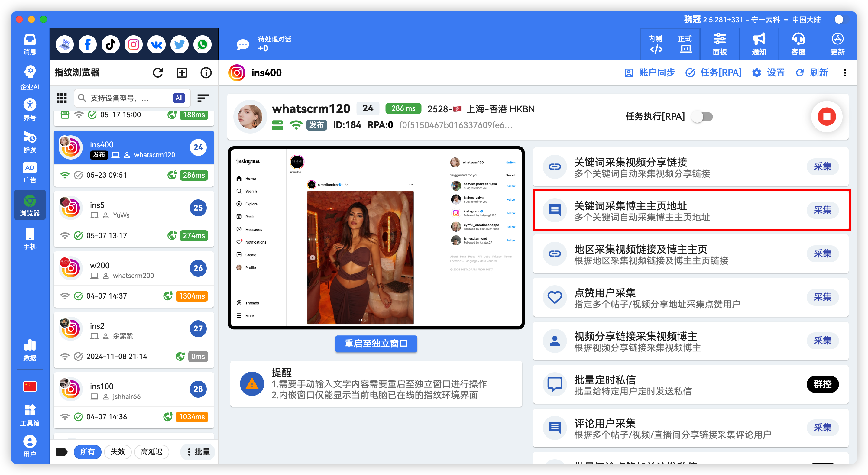
Task: Select the TikTok platform filter icon
Action: (110, 44)
